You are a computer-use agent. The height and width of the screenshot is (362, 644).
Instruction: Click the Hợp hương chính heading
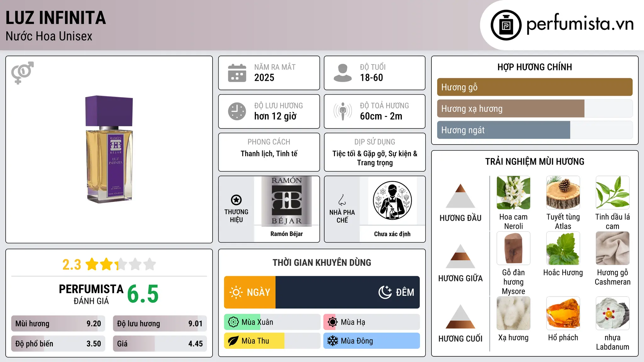click(x=535, y=67)
